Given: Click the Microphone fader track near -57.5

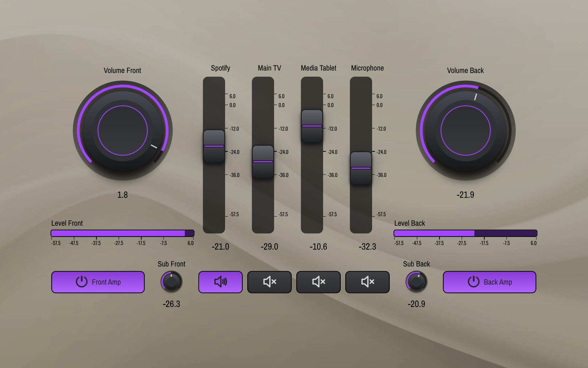Looking at the screenshot, I should pyautogui.click(x=361, y=216).
